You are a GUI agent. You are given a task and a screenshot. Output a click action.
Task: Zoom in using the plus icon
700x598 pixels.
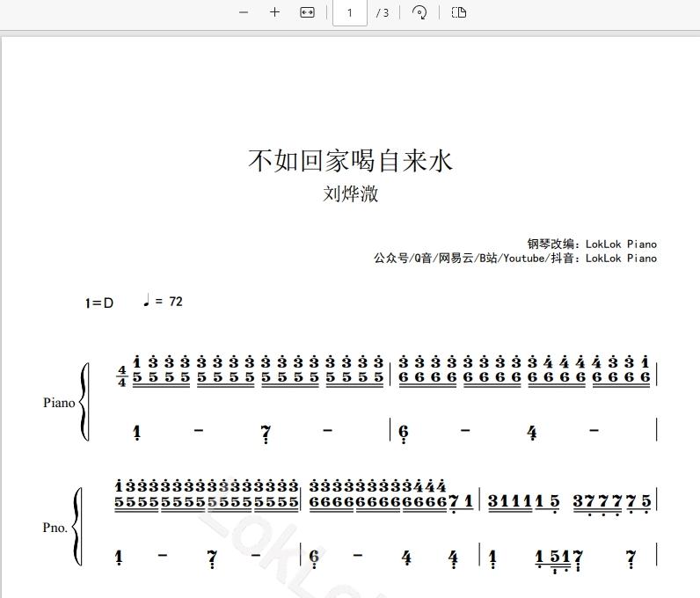(274, 12)
